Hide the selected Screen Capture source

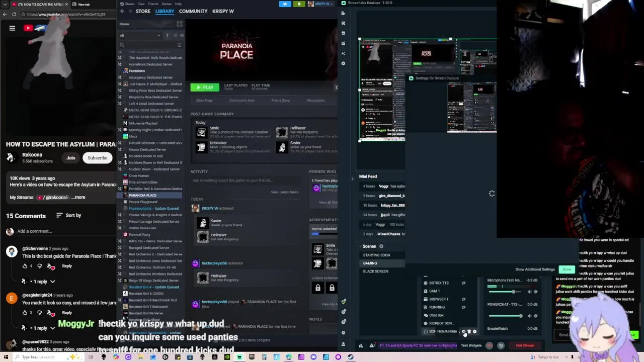pos(463,332)
